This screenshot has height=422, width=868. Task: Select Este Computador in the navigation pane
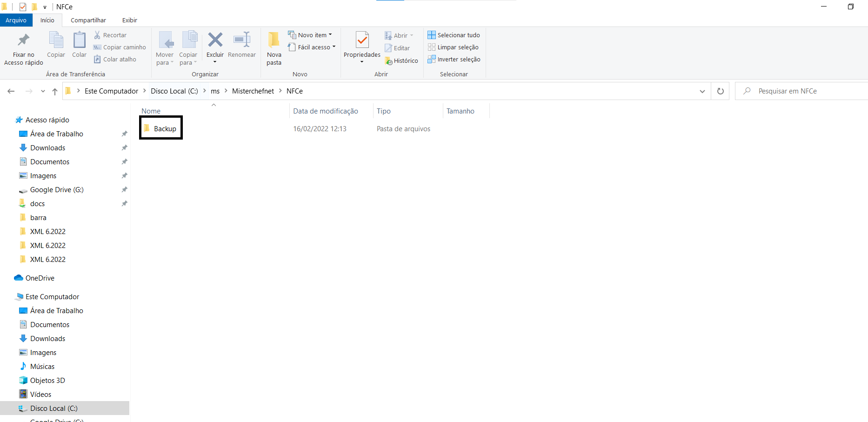coord(47,296)
